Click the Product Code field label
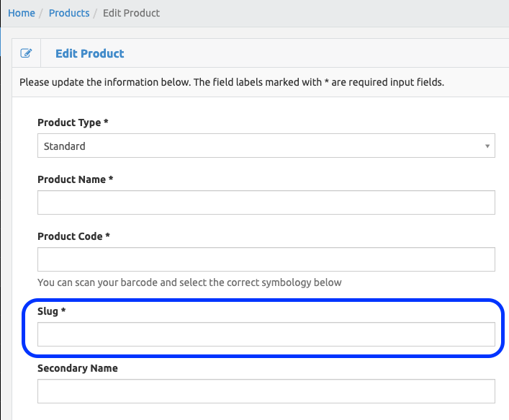This screenshot has width=509, height=420. click(x=73, y=236)
